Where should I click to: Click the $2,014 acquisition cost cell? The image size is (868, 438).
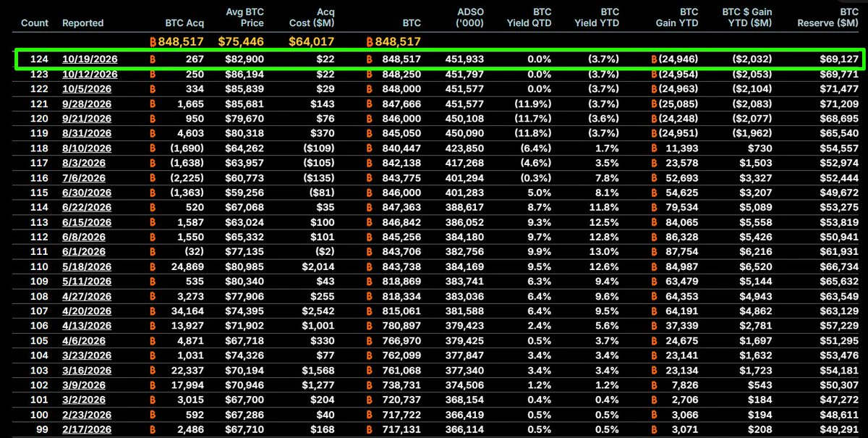point(317,266)
